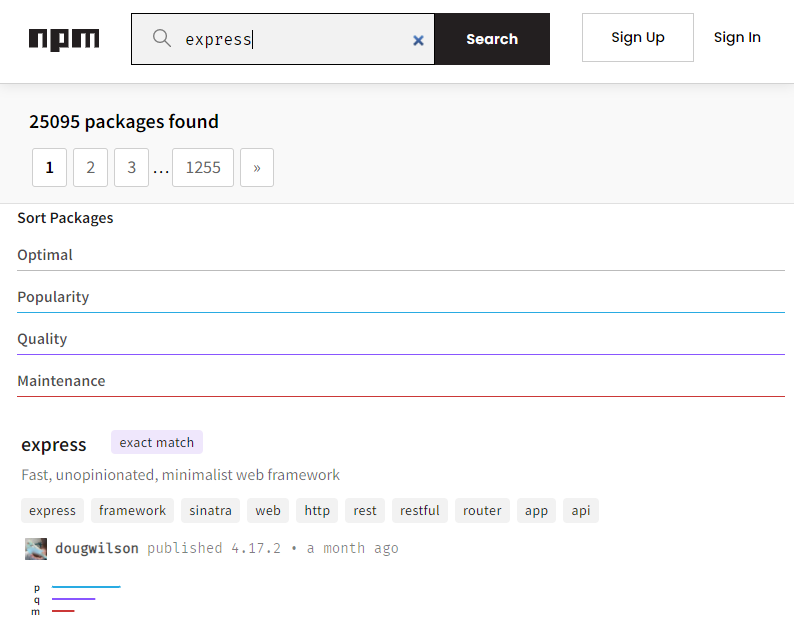The height and width of the screenshot is (632, 794).
Task: Click the red maintenance score bar
Action: coord(63,611)
